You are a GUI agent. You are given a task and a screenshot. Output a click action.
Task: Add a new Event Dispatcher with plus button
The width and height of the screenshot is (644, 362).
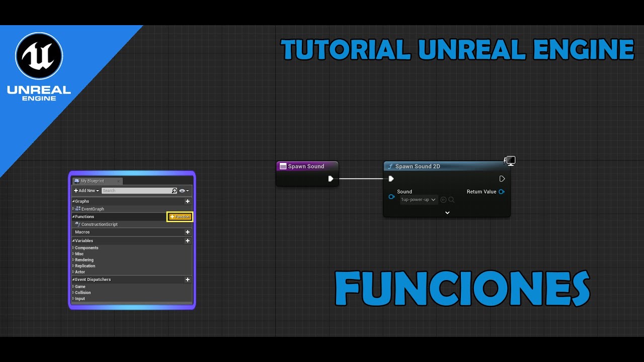point(188,280)
